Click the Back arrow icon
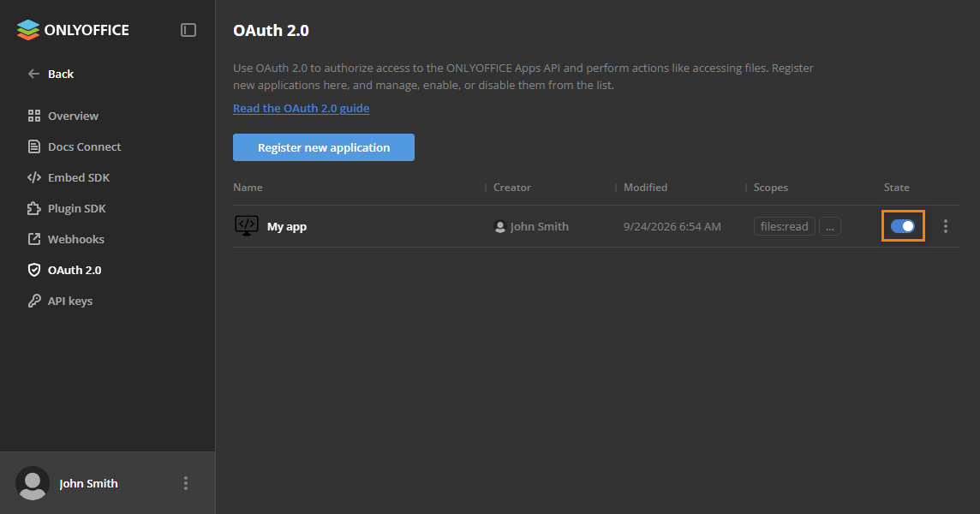980x514 pixels. (33, 74)
